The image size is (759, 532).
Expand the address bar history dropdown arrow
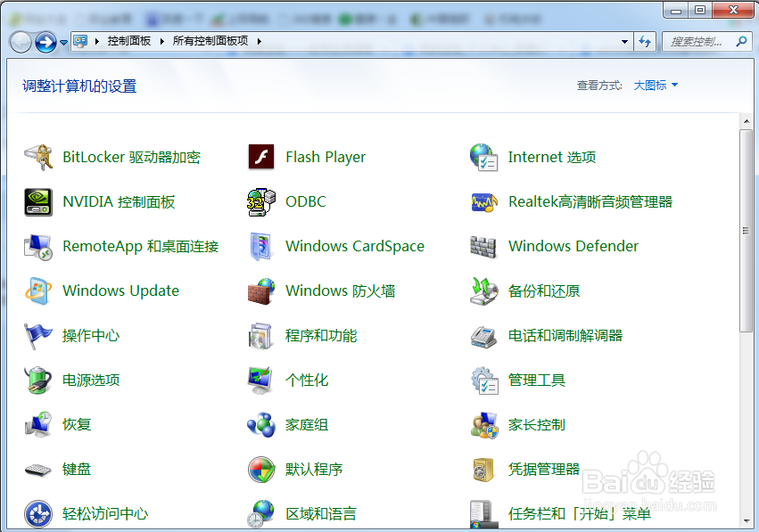pyautogui.click(x=624, y=42)
